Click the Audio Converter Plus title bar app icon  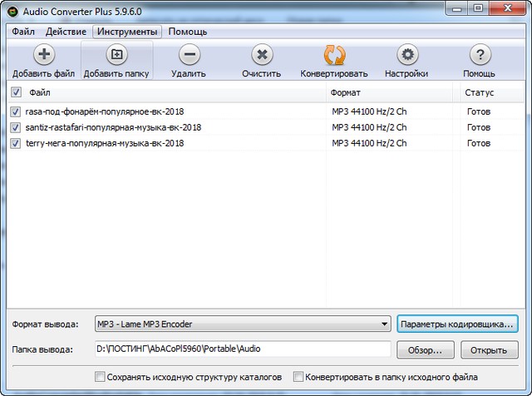(x=12, y=12)
